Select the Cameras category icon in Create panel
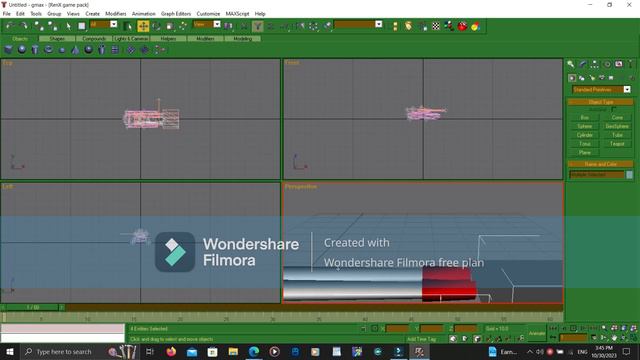Viewport: 640px width, 360px height. point(601,78)
